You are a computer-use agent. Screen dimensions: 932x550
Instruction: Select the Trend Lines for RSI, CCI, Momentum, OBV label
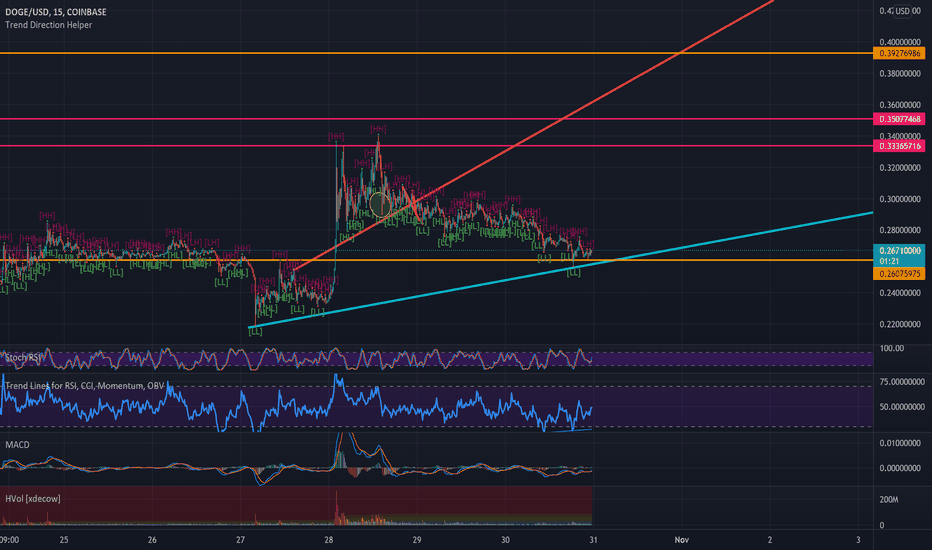point(84,386)
